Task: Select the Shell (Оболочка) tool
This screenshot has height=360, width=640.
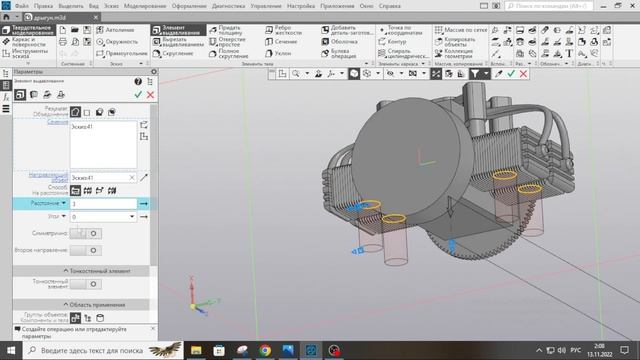Action: pos(340,42)
